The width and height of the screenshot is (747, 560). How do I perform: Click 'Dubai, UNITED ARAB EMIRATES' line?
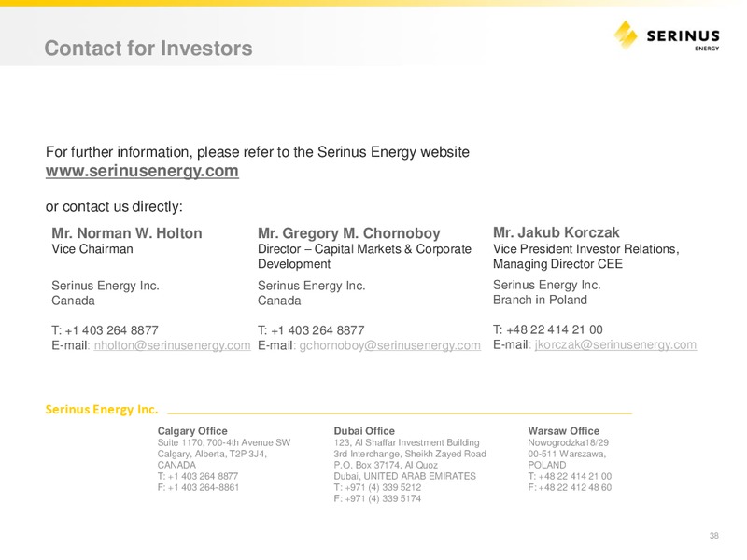tap(404, 476)
